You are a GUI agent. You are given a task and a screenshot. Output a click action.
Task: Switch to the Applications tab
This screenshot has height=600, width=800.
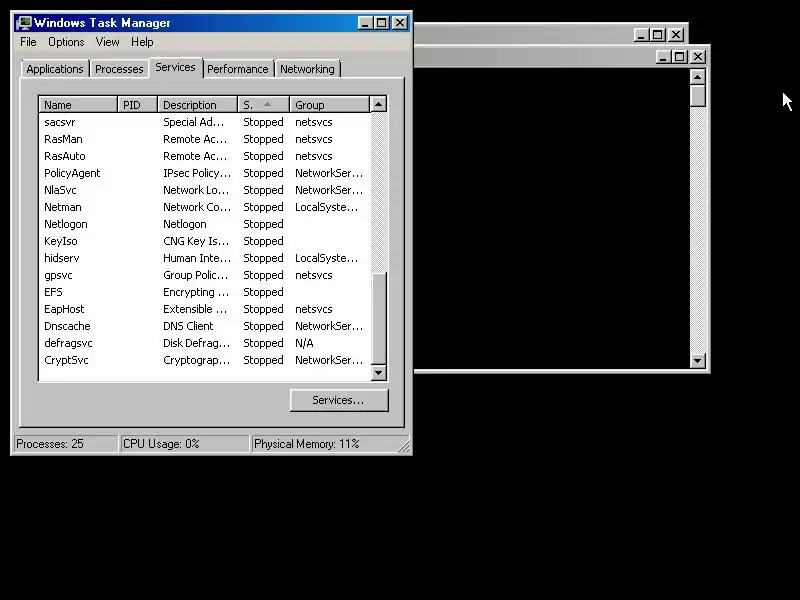coord(55,69)
